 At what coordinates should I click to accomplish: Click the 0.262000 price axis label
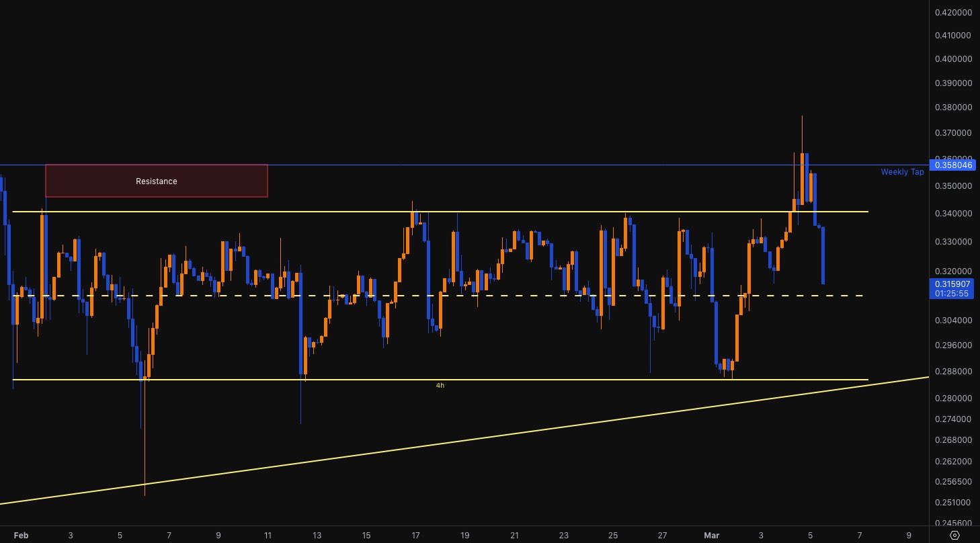point(952,462)
